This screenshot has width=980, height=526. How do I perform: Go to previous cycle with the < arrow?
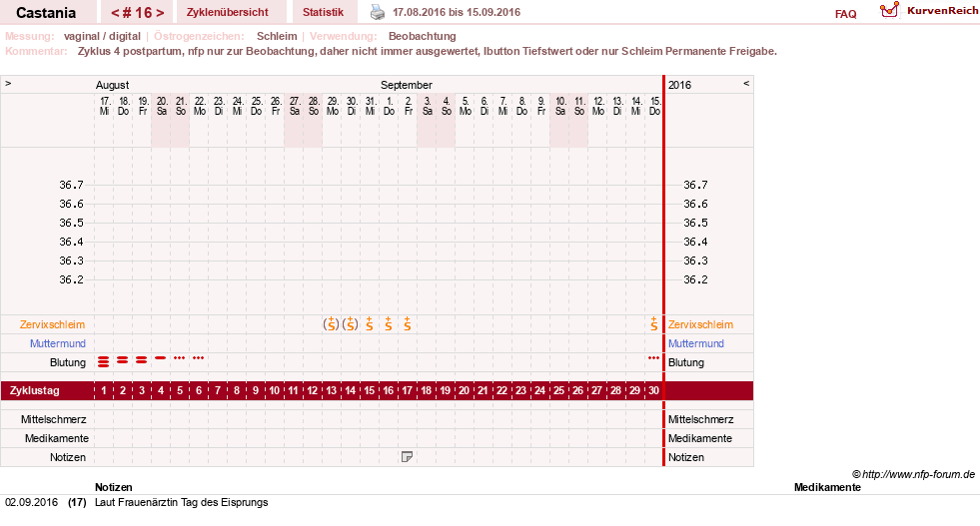[115, 13]
